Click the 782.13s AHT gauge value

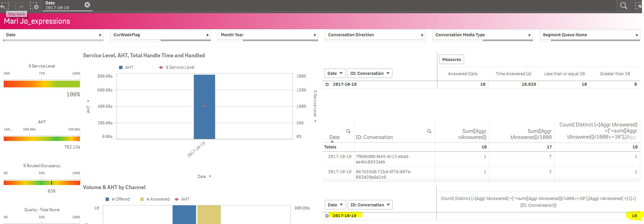click(x=72, y=147)
